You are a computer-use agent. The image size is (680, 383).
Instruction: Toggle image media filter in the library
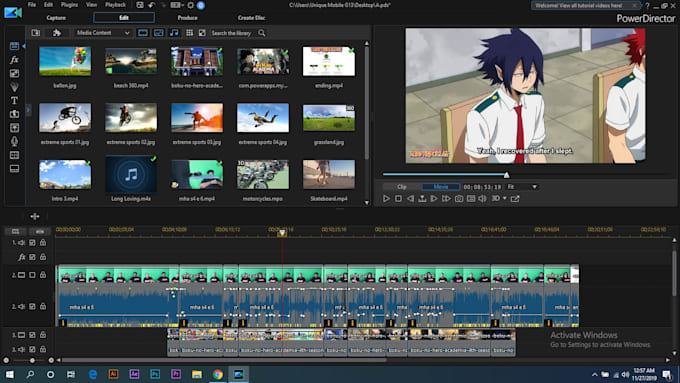click(x=159, y=33)
